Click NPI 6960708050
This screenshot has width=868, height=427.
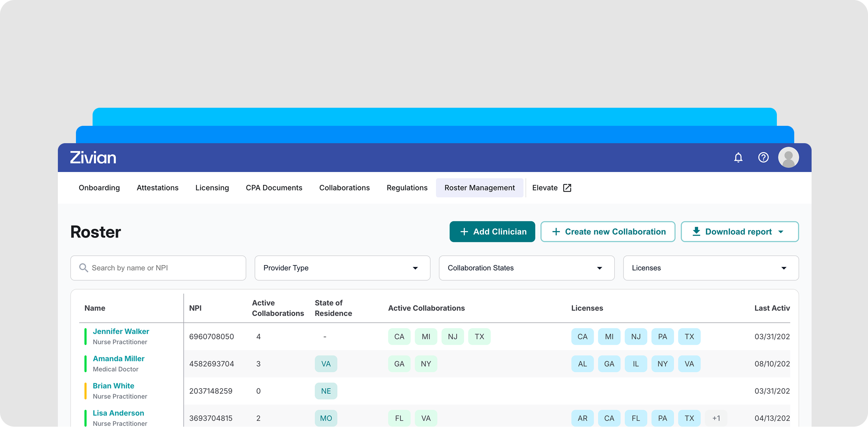pyautogui.click(x=212, y=337)
